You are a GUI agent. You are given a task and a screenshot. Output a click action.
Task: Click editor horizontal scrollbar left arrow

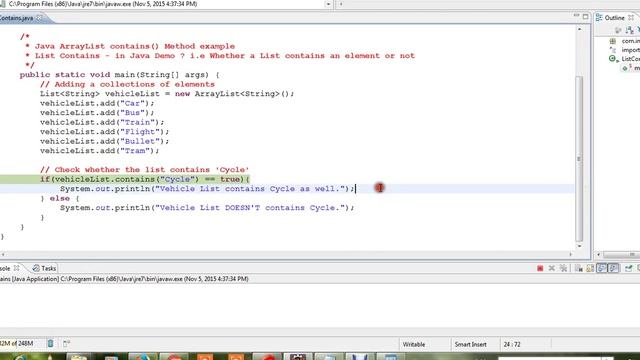tap(2, 254)
